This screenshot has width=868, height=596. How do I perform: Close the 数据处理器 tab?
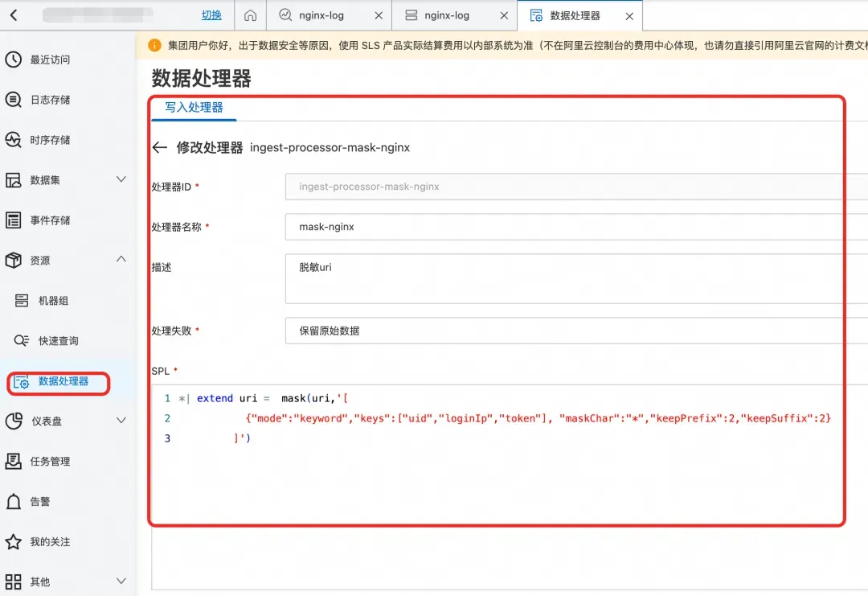coord(629,16)
